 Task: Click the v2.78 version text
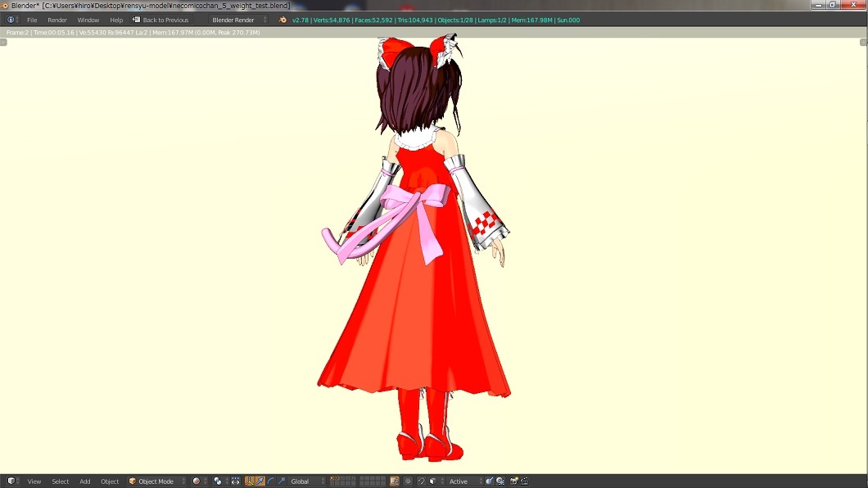tap(300, 20)
